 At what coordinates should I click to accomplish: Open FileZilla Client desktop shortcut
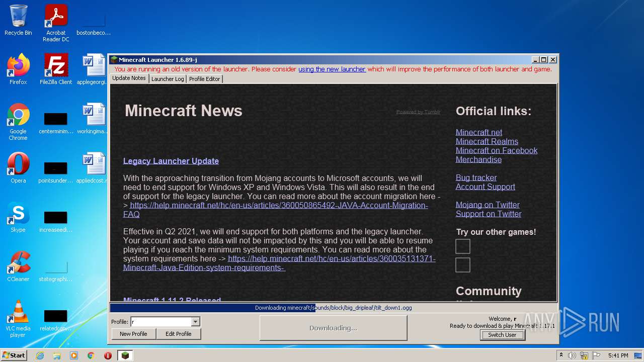tap(56, 69)
